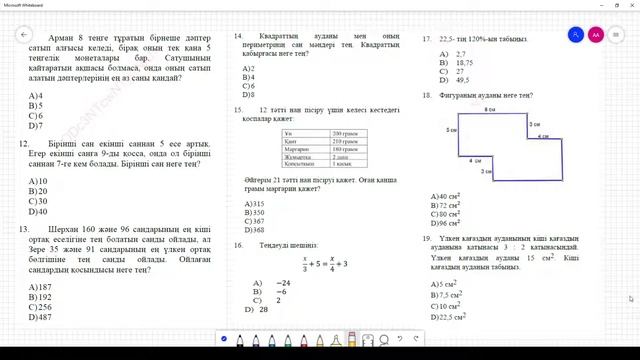Image resolution: width=640 pixels, height=360 pixels.
Task: Select the black pen
Action: [240, 340]
